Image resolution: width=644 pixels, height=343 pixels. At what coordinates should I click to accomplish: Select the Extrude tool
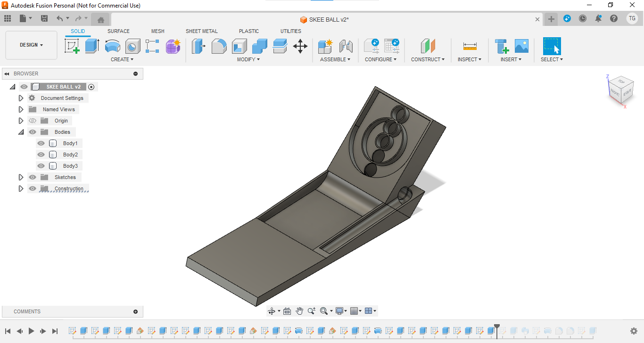[92, 46]
